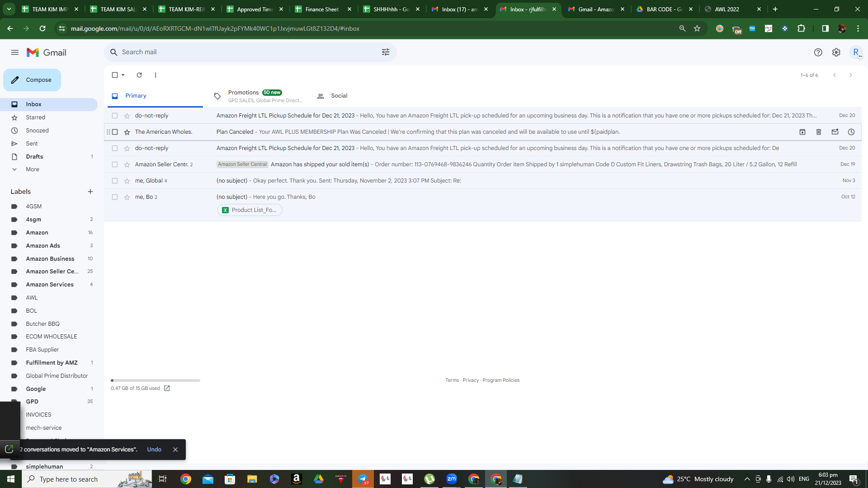The image size is (868, 488).
Task: Star the Amazon Seller Centr. email
Action: click(x=127, y=164)
